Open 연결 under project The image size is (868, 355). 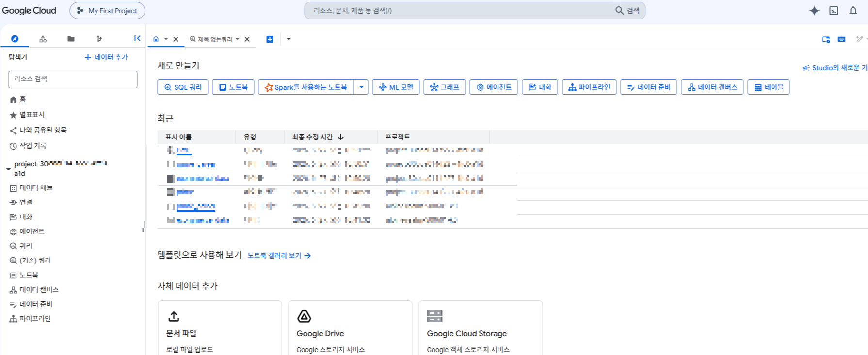[x=21, y=202]
